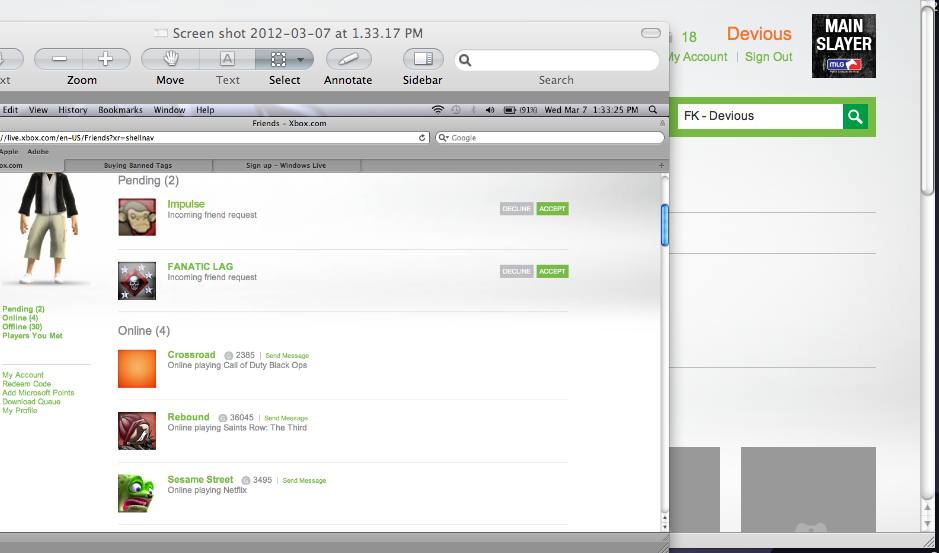Open Download Queue link
This screenshot has width=939, height=553.
(31, 401)
